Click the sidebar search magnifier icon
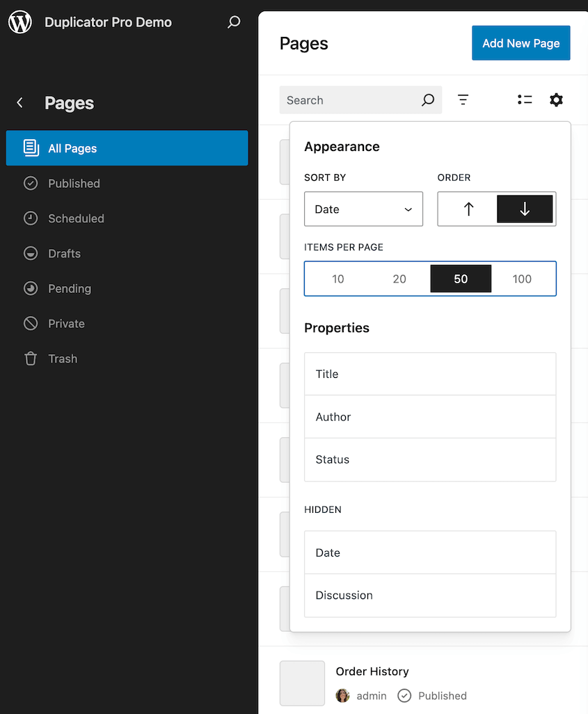Viewport: 588px width, 714px height. coord(234,22)
